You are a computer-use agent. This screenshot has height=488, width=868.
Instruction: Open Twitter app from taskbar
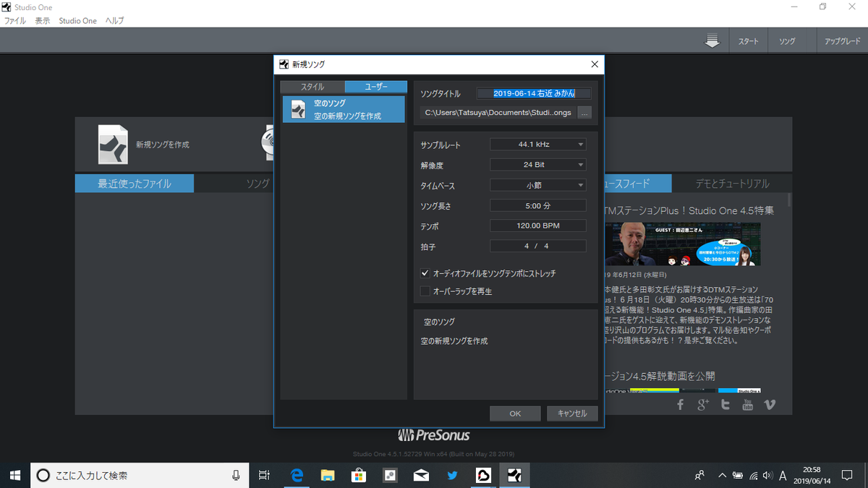pos(453,475)
